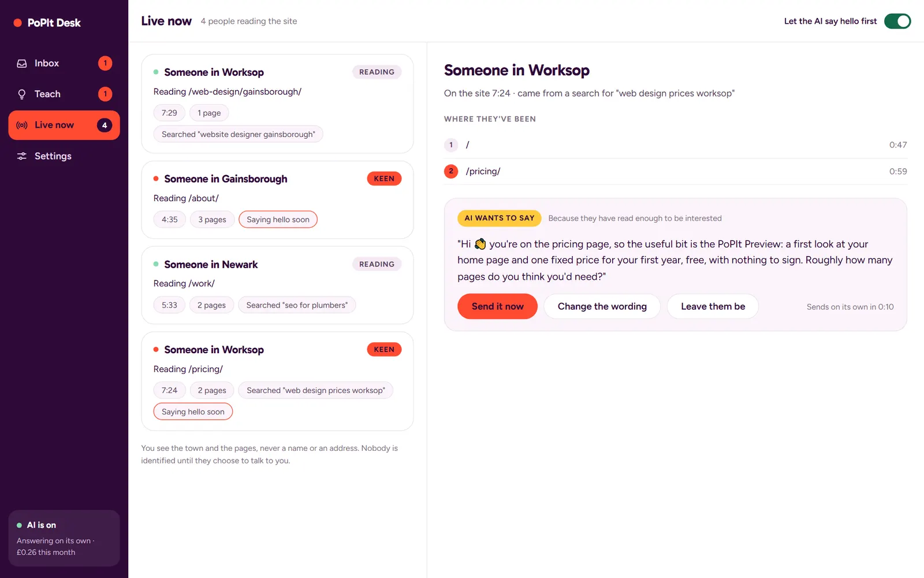Send the AI message now
The width and height of the screenshot is (924, 578).
[497, 306]
